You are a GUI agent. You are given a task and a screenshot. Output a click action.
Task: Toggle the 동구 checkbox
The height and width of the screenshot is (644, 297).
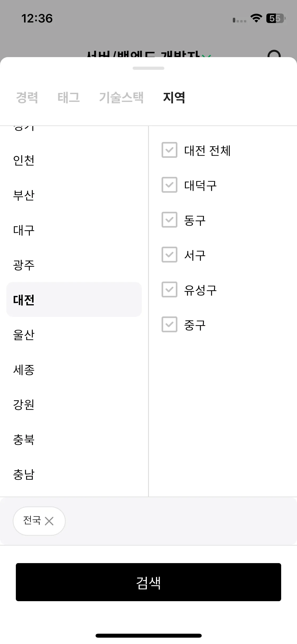(169, 220)
